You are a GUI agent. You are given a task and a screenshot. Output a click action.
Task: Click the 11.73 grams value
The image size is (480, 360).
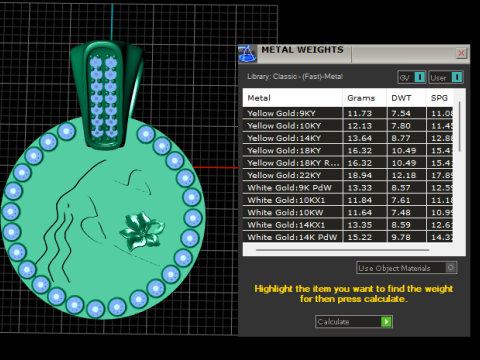[360, 113]
